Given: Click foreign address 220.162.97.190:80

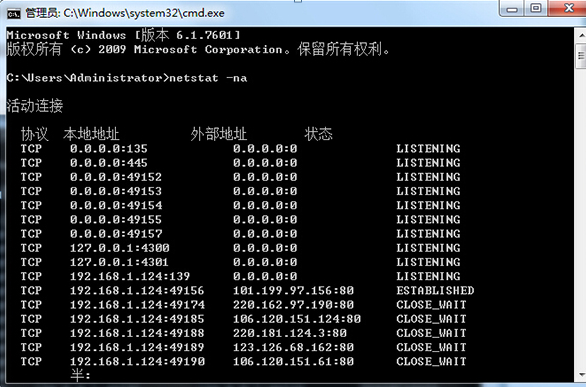Looking at the screenshot, I should pyautogui.click(x=293, y=305).
